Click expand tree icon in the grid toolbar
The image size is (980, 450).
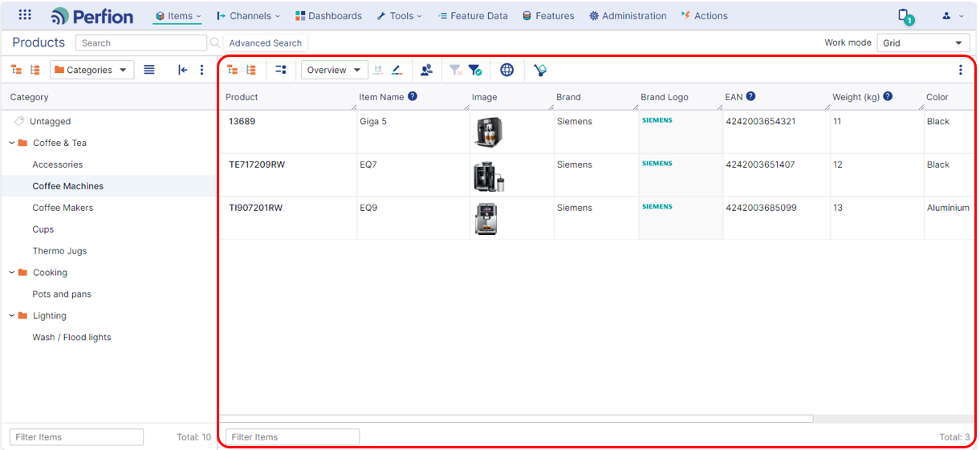tap(232, 70)
